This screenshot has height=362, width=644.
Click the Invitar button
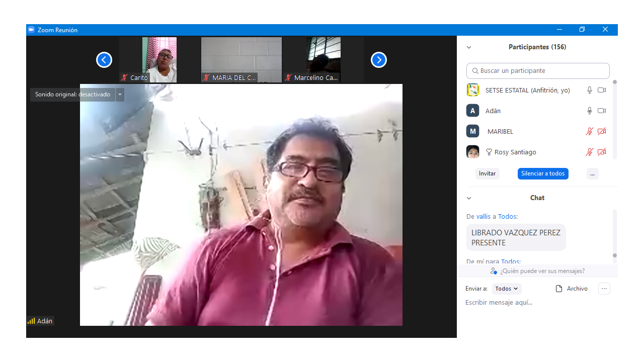click(488, 173)
